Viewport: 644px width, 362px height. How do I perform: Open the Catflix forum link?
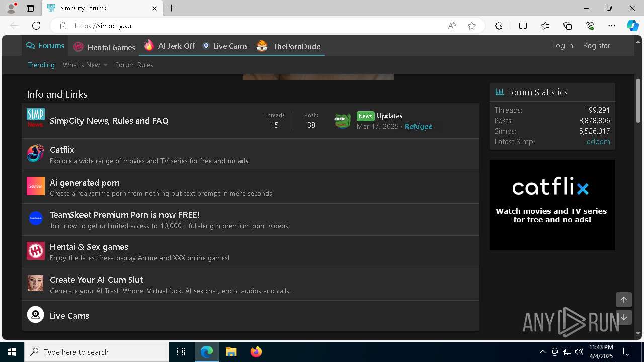coord(62,150)
